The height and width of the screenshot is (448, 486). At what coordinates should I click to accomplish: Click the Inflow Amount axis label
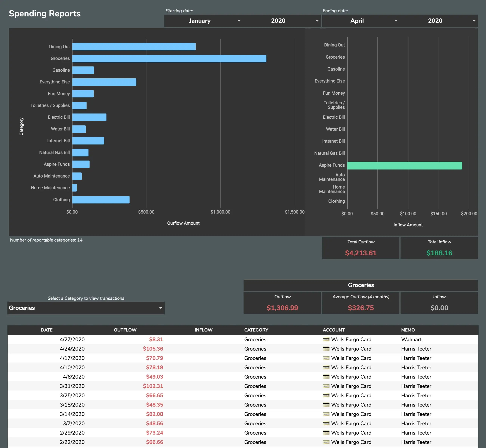pyautogui.click(x=408, y=225)
